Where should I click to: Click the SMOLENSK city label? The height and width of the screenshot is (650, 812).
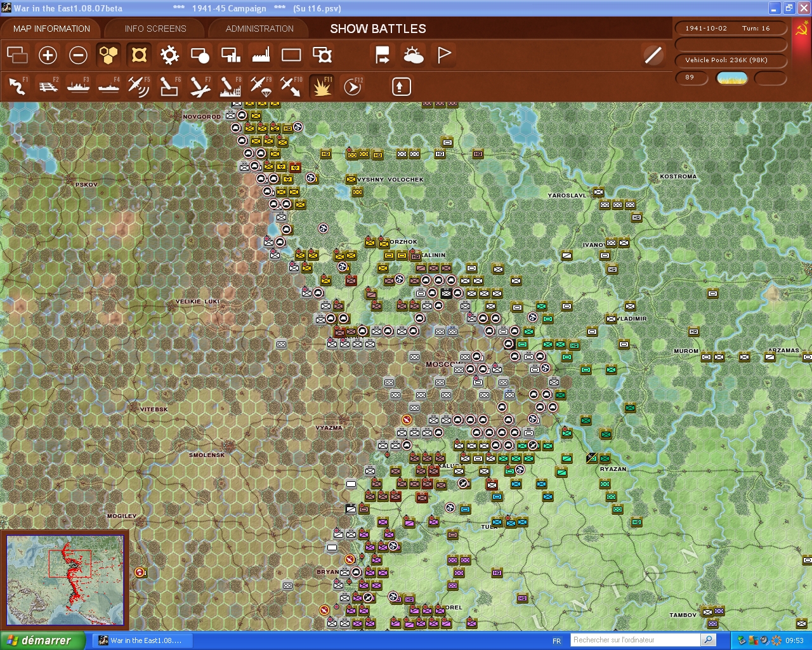tap(207, 455)
